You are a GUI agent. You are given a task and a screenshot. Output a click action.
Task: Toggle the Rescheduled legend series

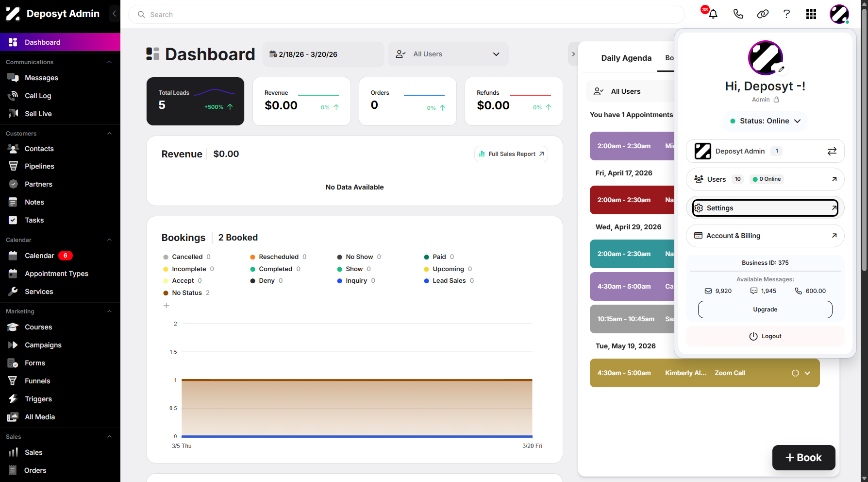(x=278, y=257)
